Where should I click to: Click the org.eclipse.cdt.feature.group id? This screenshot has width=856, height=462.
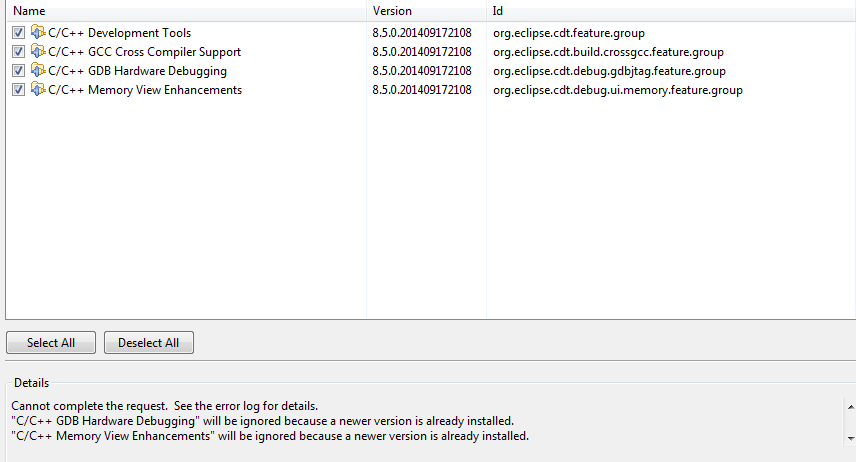coord(569,33)
